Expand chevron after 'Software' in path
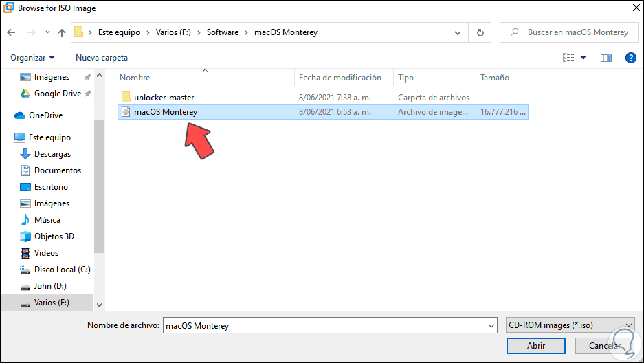 (247, 32)
